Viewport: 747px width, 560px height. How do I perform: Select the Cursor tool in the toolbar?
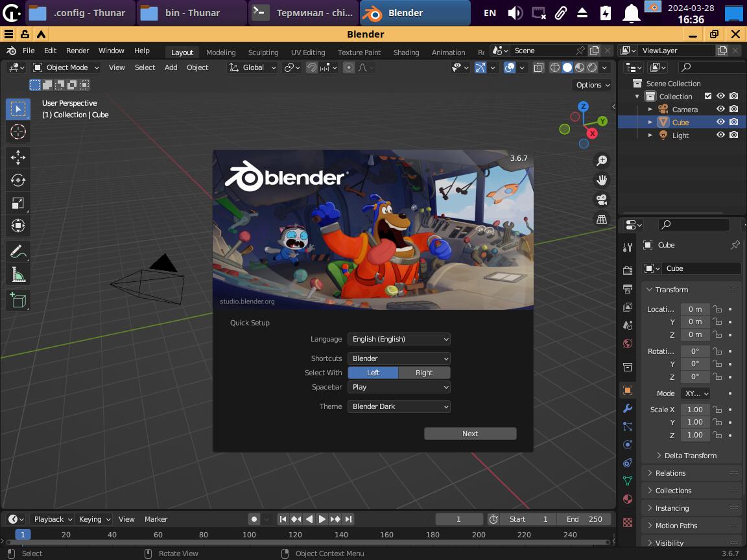(x=18, y=132)
